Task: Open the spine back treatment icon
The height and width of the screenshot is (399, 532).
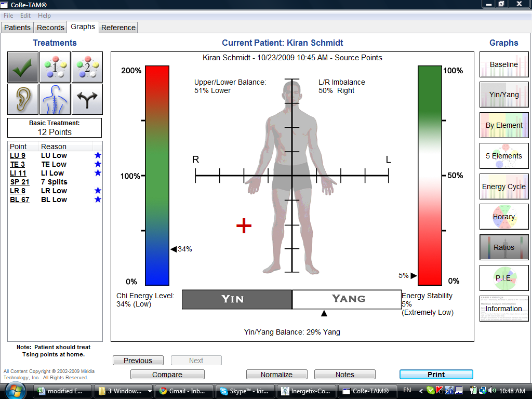Action: point(55,99)
